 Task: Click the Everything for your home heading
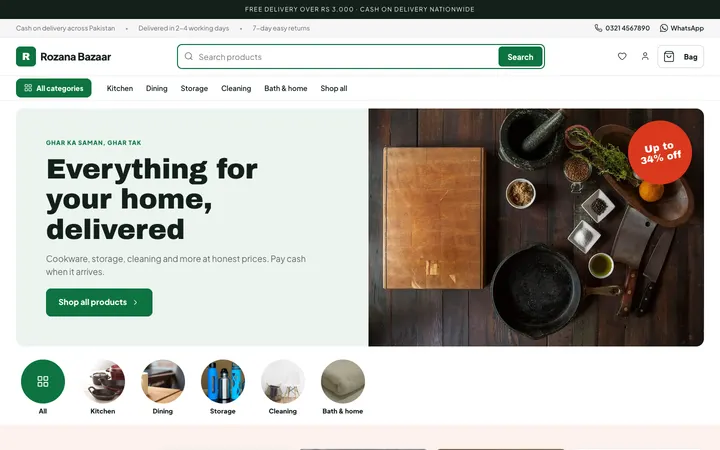click(x=152, y=199)
